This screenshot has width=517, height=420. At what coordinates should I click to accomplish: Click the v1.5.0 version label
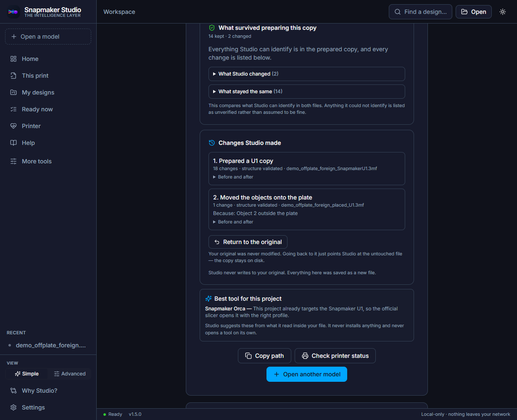click(135, 415)
